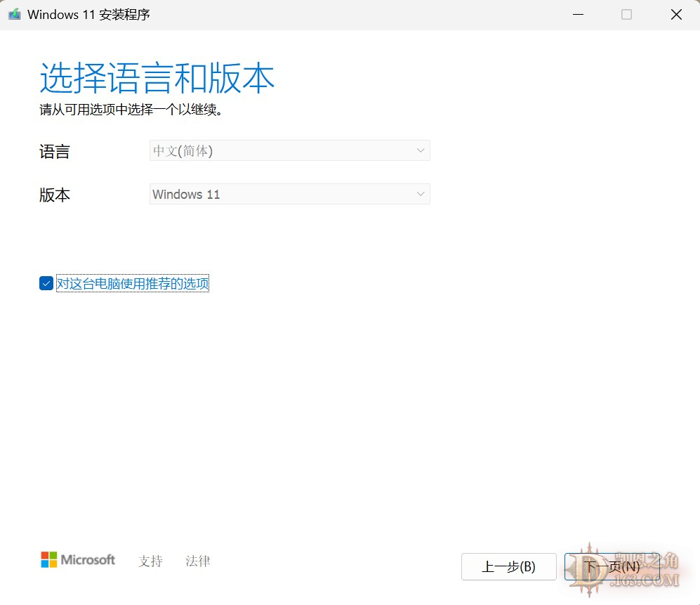The width and height of the screenshot is (700, 605).
Task: Uncheck the 对这台电脑使用推荐的选项 checkbox
Action: [x=46, y=283]
